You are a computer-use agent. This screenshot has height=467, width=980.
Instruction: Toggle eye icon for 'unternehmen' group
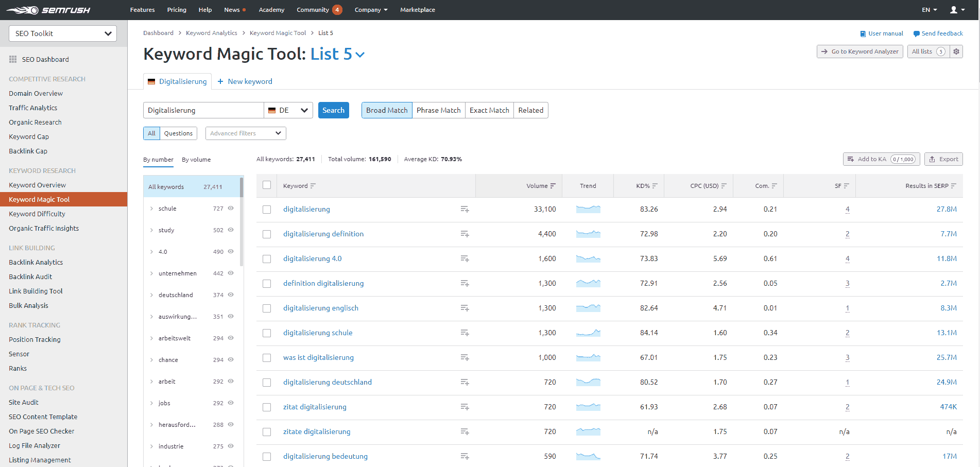click(x=231, y=273)
